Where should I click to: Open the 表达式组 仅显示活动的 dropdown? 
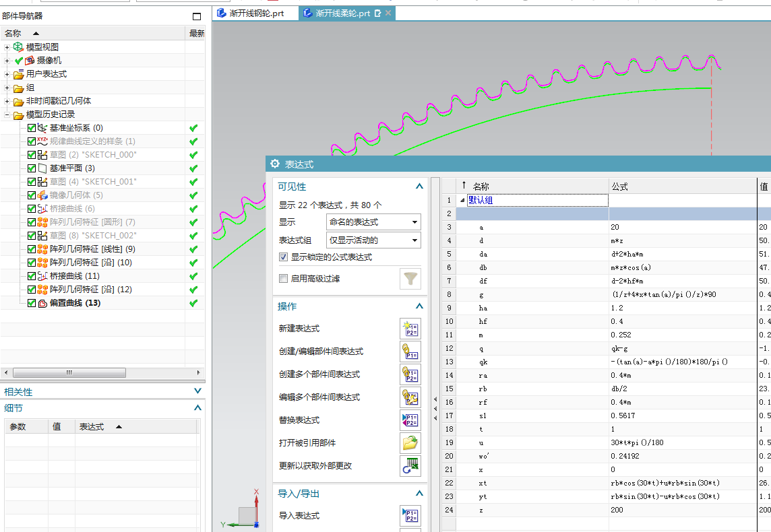[x=373, y=240]
